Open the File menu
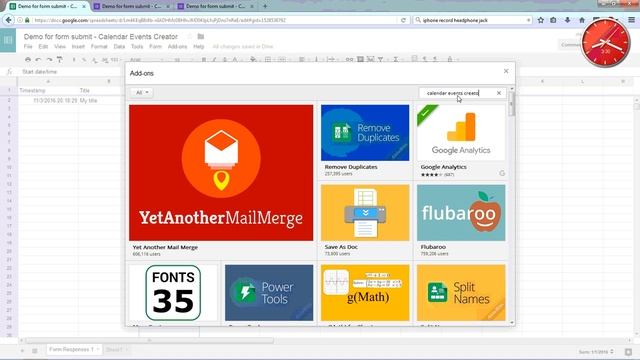 [28, 47]
